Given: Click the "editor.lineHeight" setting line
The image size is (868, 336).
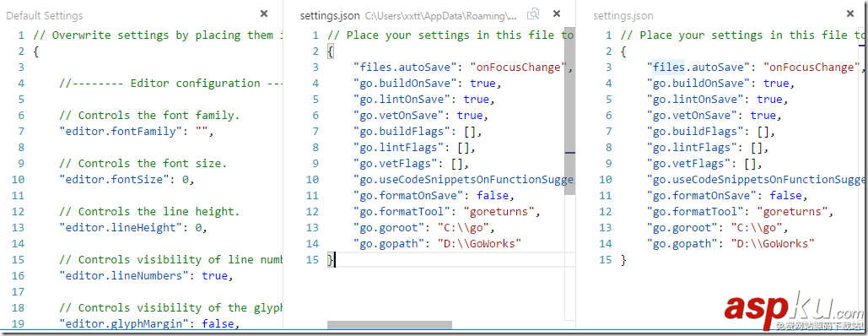Looking at the screenshot, I should tap(133, 229).
